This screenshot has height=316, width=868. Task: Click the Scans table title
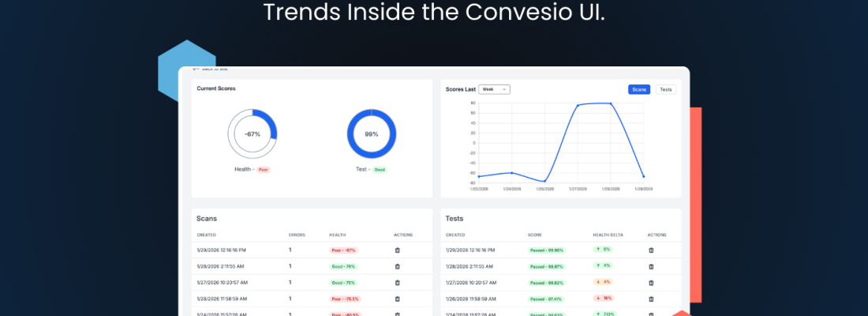[x=207, y=219]
